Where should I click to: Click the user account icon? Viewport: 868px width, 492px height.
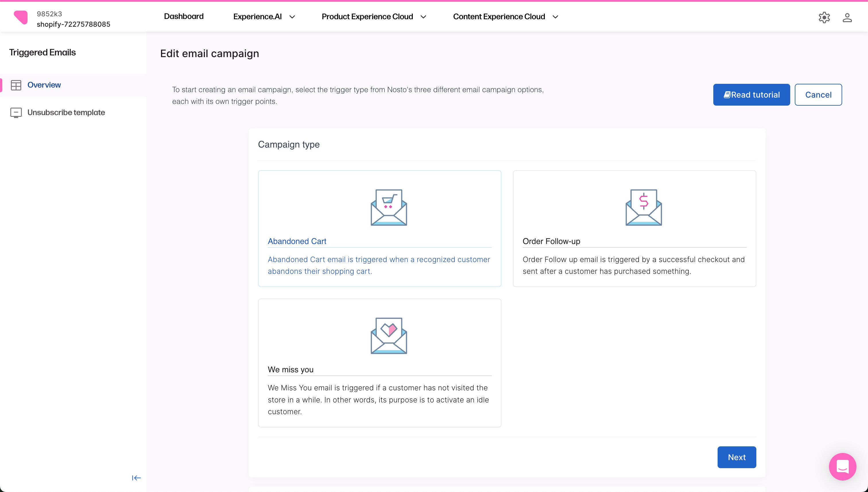coord(847,17)
